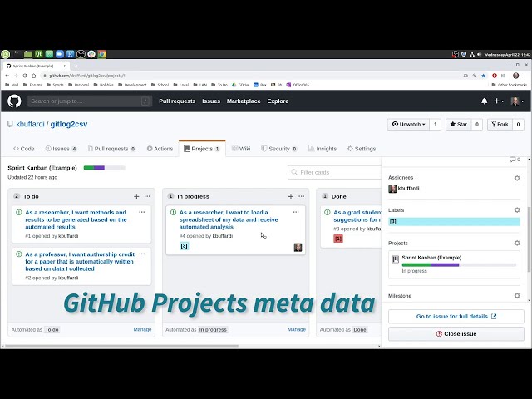Go to Issues in top navigation
This screenshot has width=532, height=399.
pyautogui.click(x=211, y=101)
